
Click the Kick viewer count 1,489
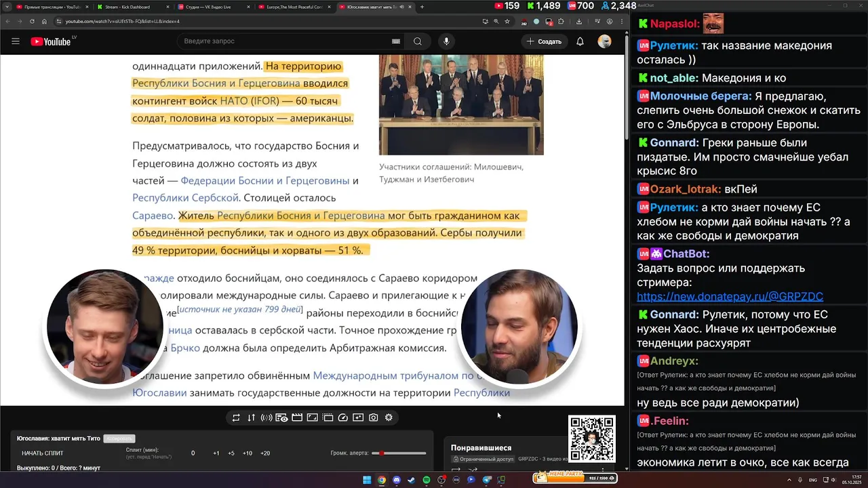click(x=543, y=6)
